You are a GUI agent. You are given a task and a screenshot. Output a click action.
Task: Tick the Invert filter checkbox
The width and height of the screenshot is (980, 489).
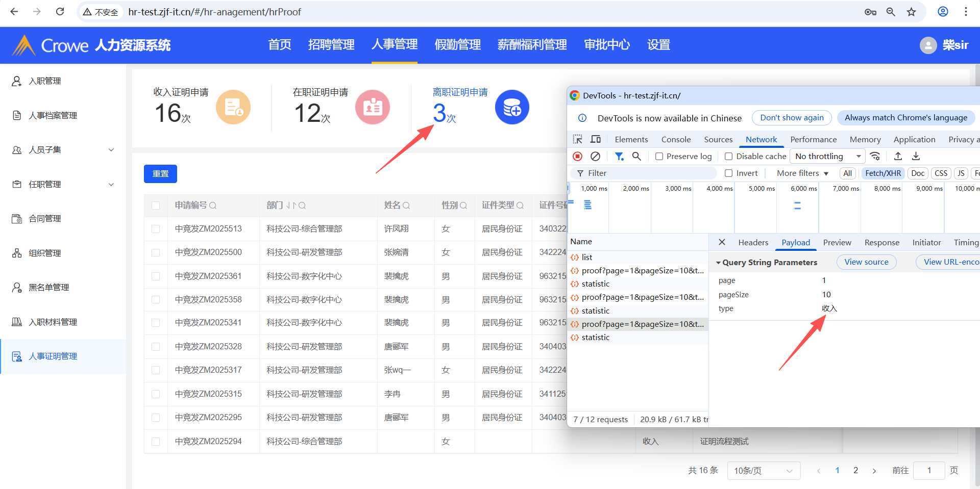[729, 173]
